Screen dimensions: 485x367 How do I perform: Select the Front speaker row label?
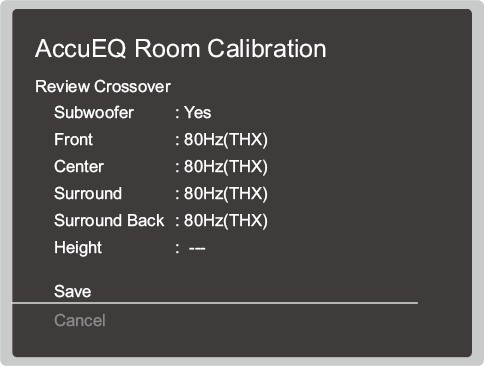(x=73, y=139)
